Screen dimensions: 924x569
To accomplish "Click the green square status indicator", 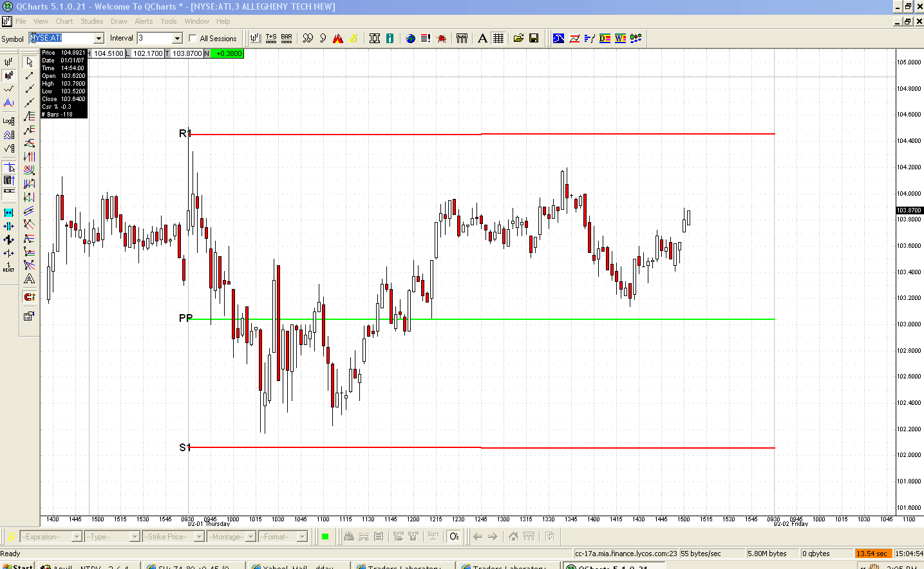I will click(x=325, y=537).
